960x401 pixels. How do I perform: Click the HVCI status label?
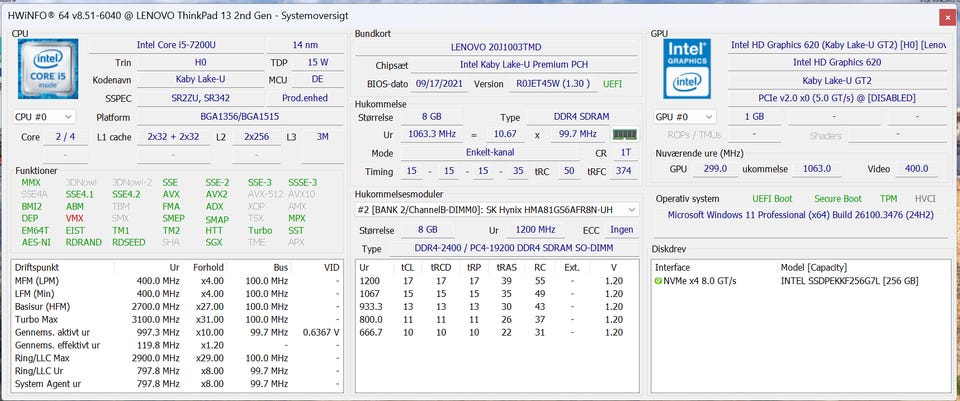coord(925,199)
